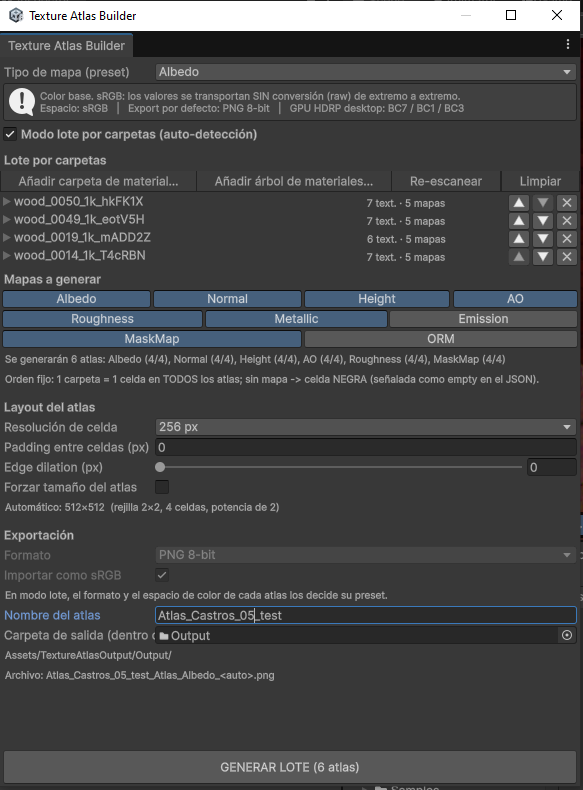Toggle the Roughness map button
This screenshot has width=583, height=790.
point(102,319)
